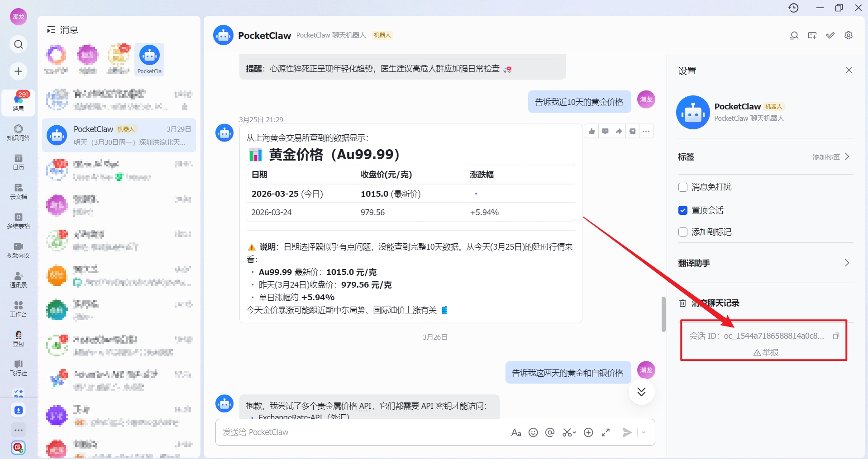Image resolution: width=868 pixels, height=459 pixels.
Task: Open 飞行社 in the sidebar
Action: [x=19, y=368]
